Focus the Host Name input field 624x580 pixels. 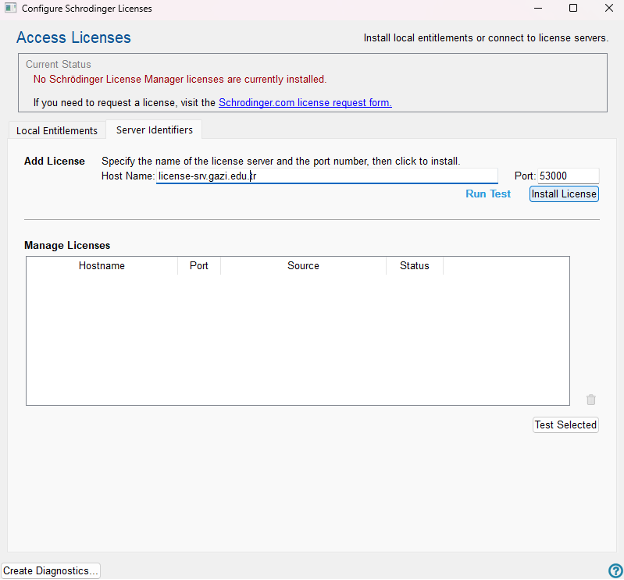coord(327,176)
